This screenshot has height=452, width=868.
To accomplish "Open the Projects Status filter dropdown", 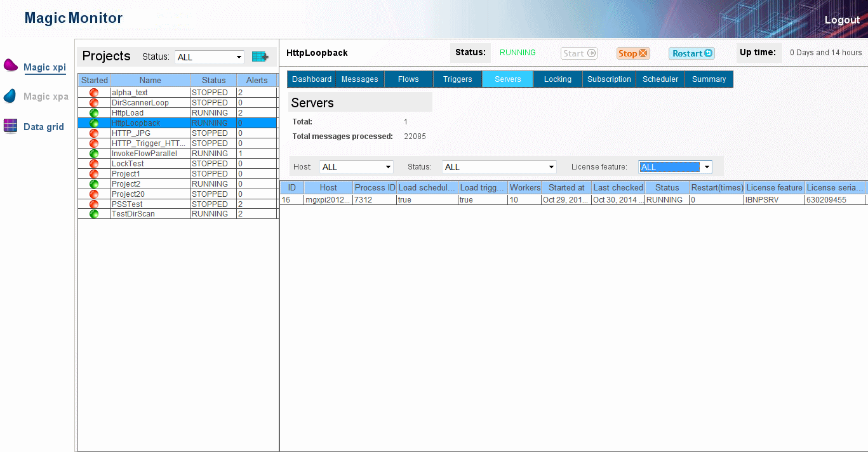I will point(209,57).
